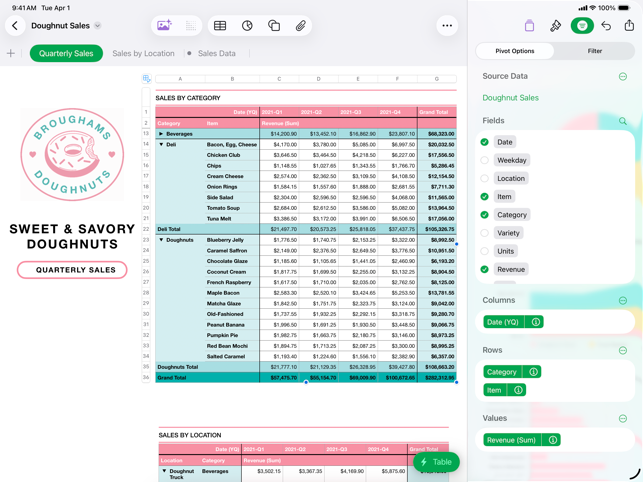
Task: Tap the Date (YQ) column chip
Action: pos(503,322)
